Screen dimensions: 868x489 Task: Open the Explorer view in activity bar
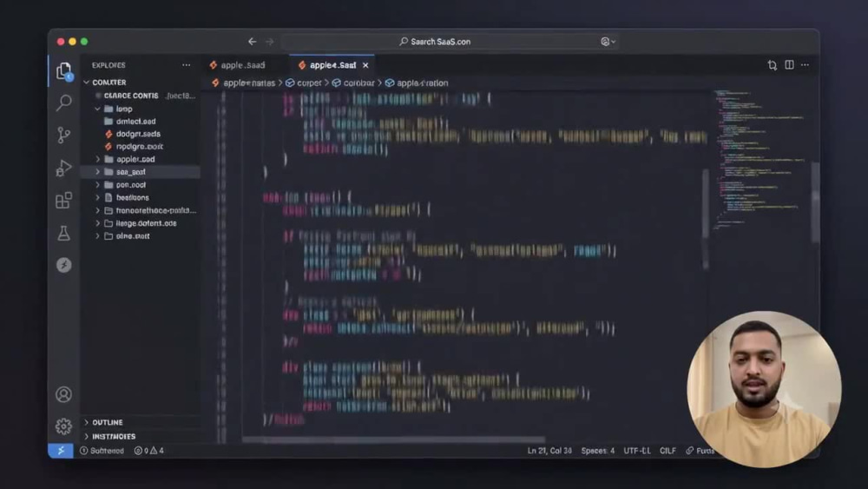63,71
